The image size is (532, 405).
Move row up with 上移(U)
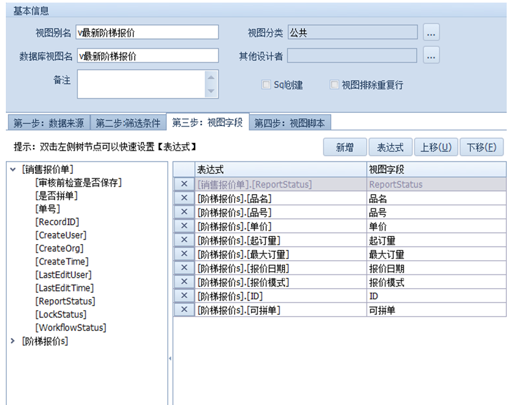click(435, 147)
